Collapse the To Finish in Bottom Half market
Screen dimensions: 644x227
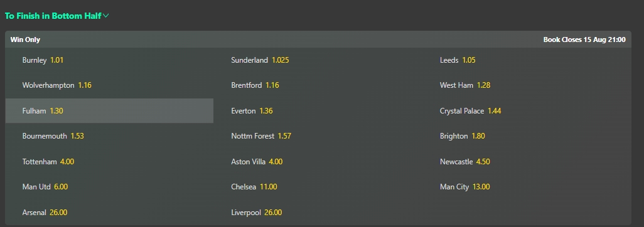[56, 16]
